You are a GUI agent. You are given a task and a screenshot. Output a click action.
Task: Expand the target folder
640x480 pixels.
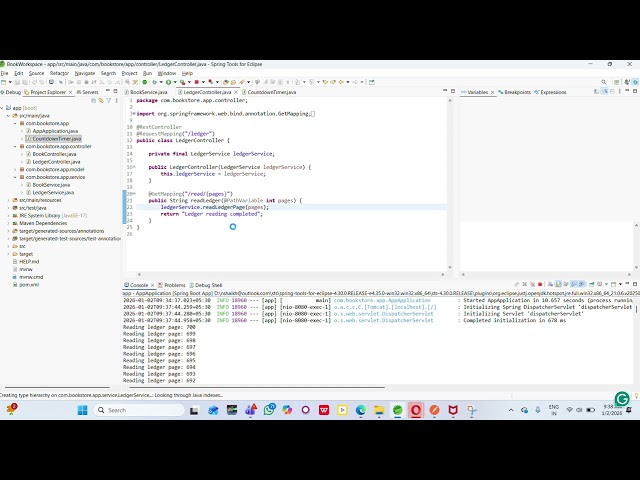[9, 254]
